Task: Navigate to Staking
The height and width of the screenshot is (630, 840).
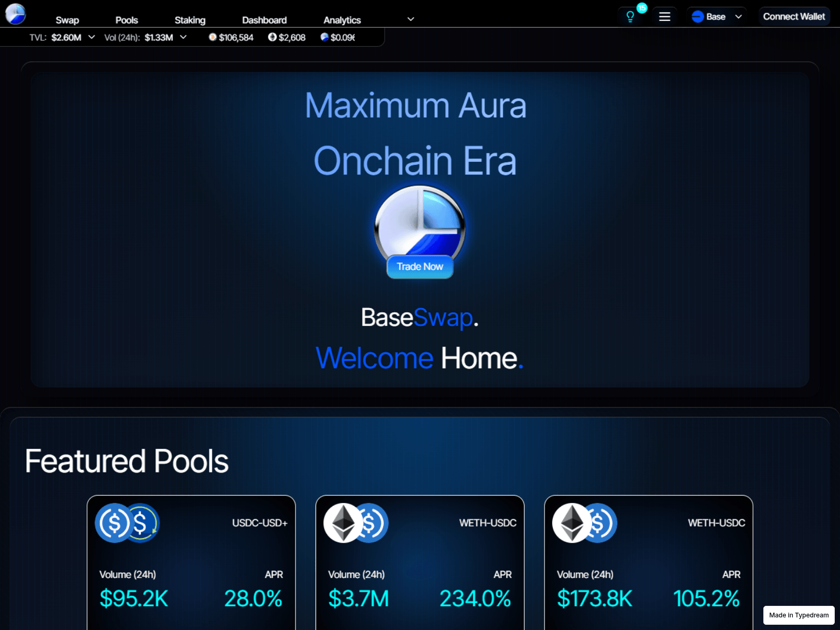Action: [190, 20]
